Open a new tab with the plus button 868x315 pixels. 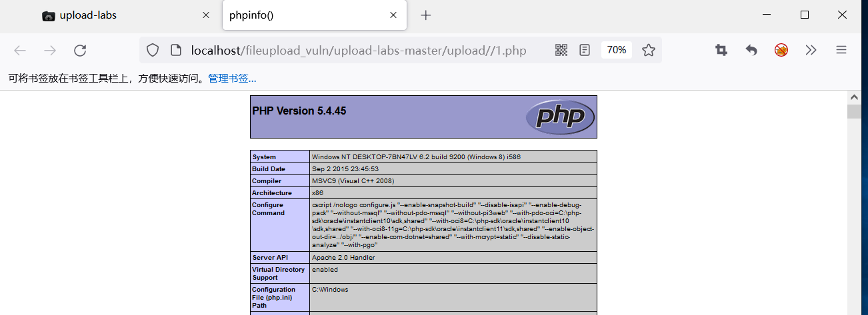[x=426, y=15]
